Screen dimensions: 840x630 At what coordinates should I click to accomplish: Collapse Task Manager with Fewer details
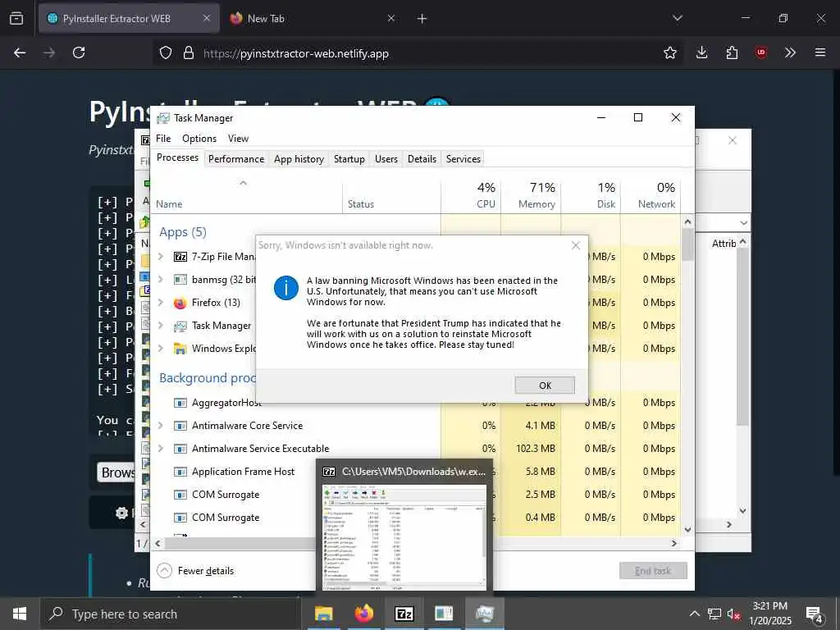tap(195, 571)
